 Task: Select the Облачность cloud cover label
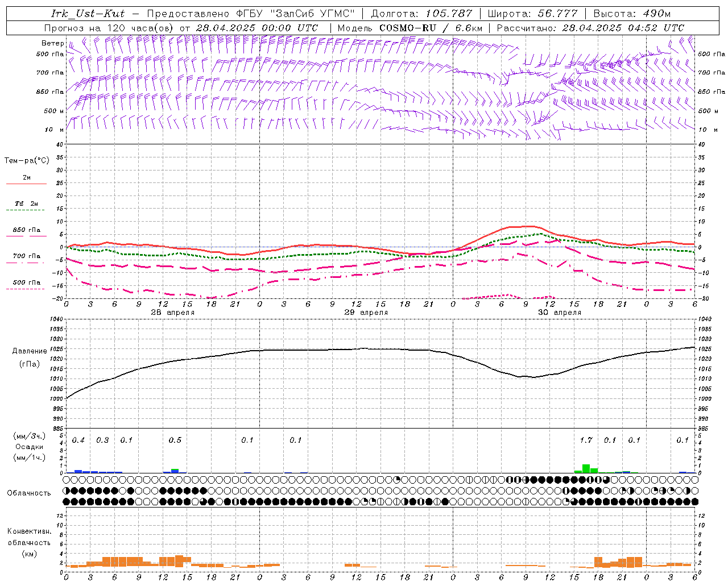29,493
